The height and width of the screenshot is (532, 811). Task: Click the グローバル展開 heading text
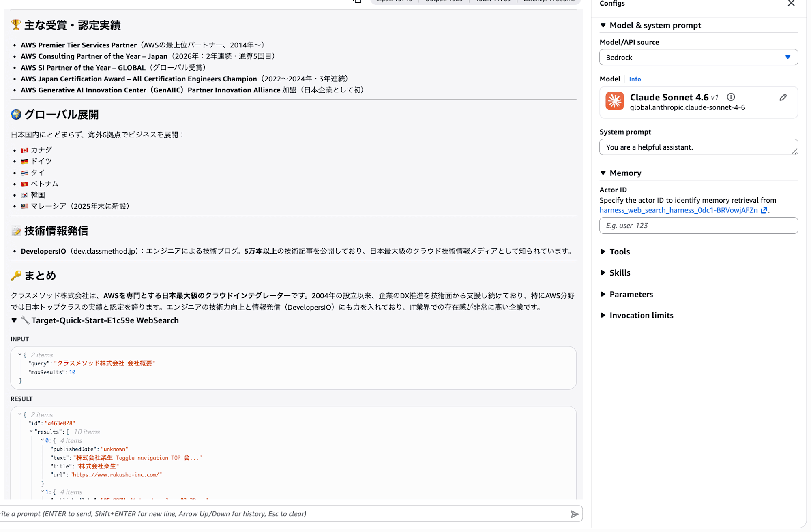[62, 115]
